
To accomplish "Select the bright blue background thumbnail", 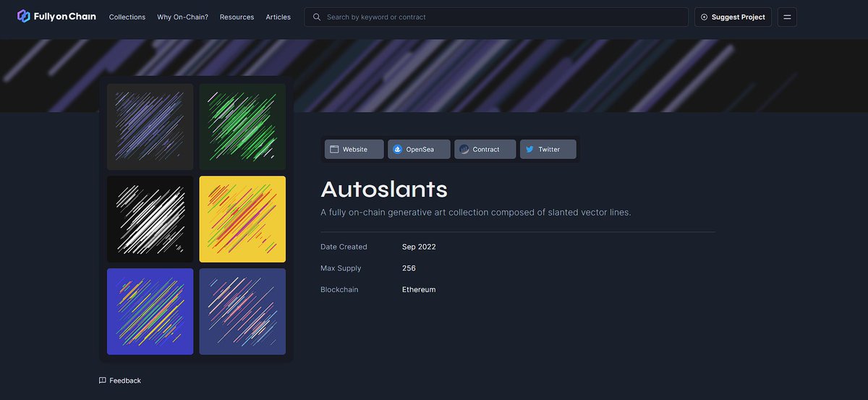I will coord(150,312).
